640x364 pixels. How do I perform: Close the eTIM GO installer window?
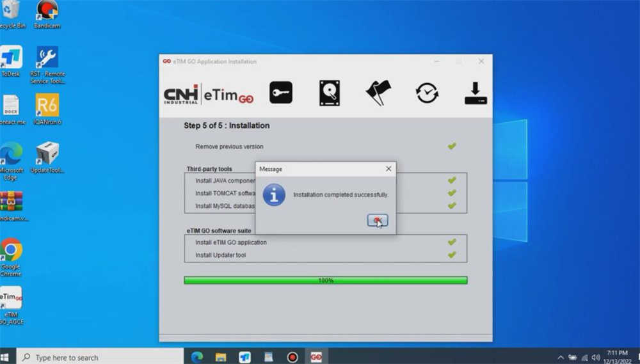tap(481, 61)
